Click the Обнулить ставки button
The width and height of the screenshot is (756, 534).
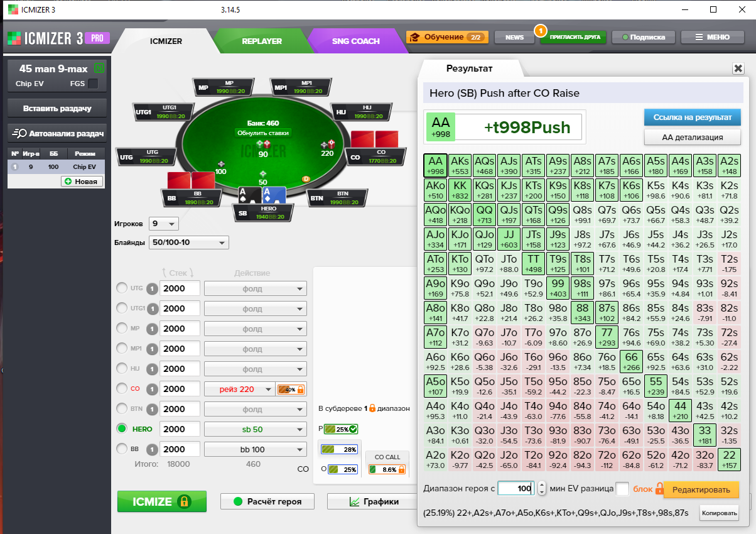coord(263,133)
